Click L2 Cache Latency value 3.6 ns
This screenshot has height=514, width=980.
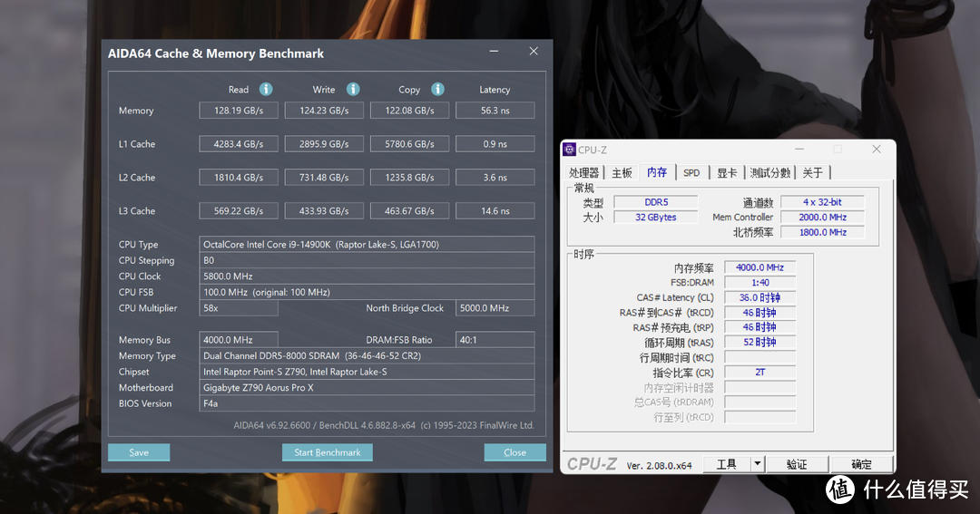(495, 178)
